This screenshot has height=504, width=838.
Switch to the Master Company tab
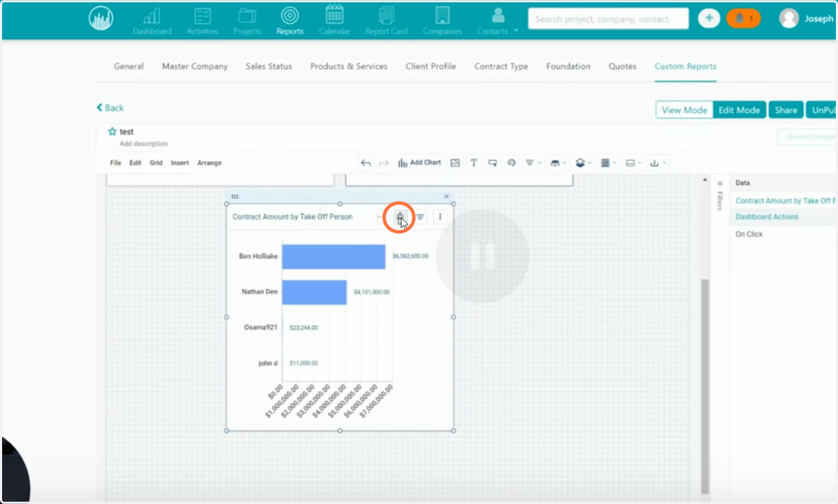pos(195,66)
